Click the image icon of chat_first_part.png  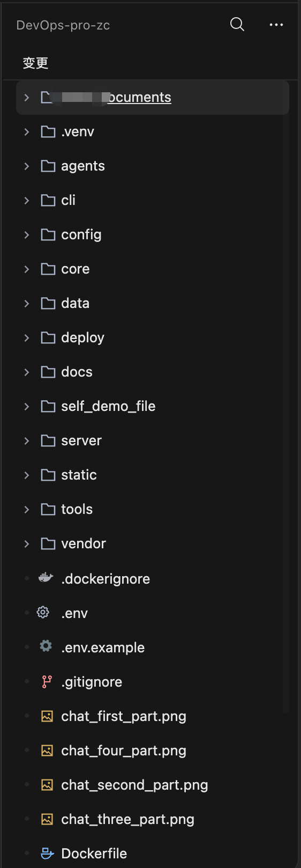(x=47, y=716)
